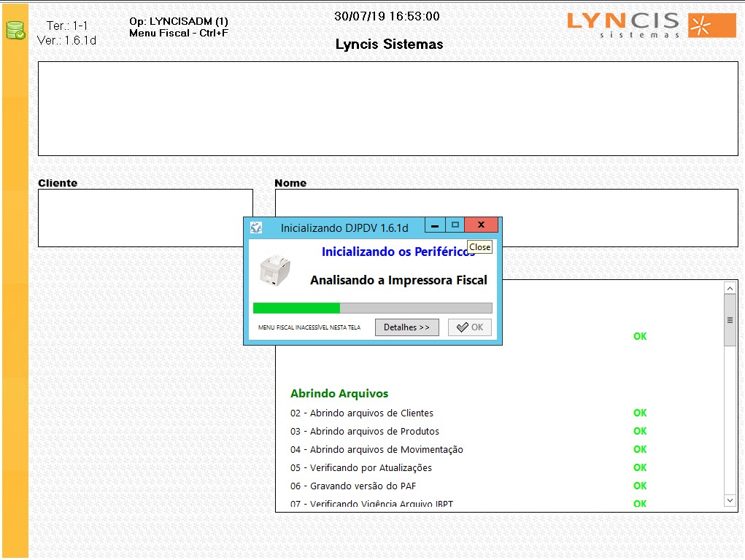Click the large empty display panel at top
The image size is (745, 560).
point(387,109)
